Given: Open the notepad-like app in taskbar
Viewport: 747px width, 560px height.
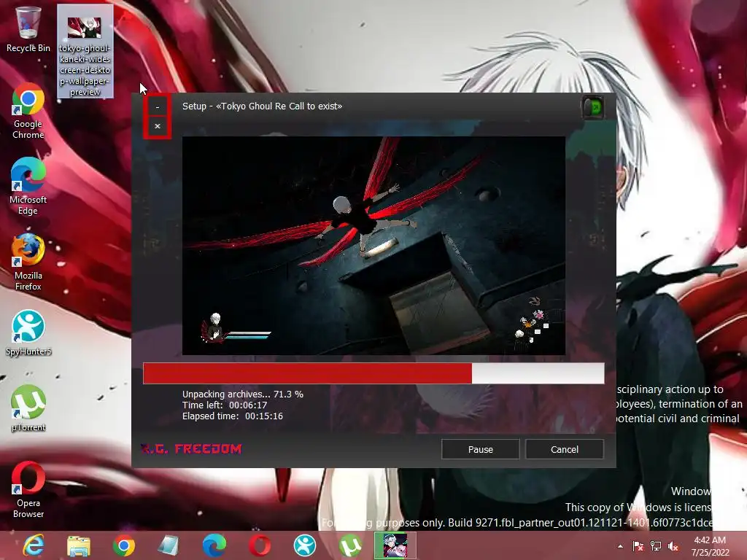Looking at the screenshot, I should pyautogui.click(x=169, y=545).
